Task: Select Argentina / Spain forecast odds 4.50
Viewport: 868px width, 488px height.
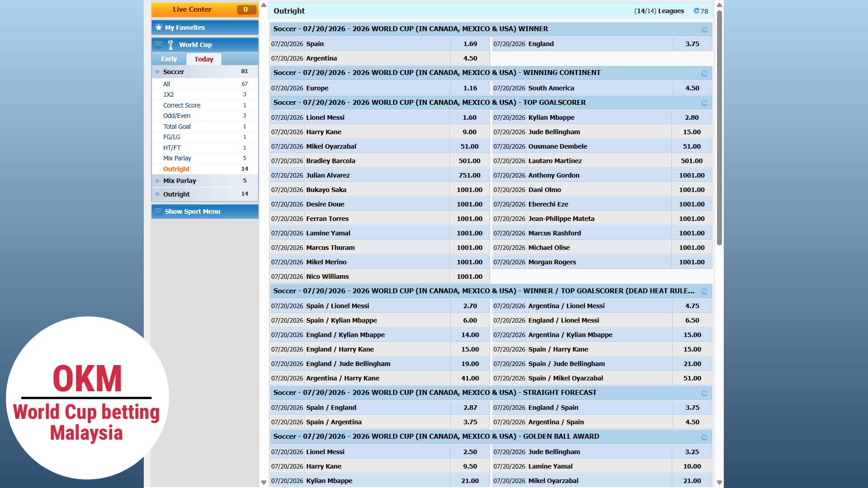Action: click(x=692, y=422)
